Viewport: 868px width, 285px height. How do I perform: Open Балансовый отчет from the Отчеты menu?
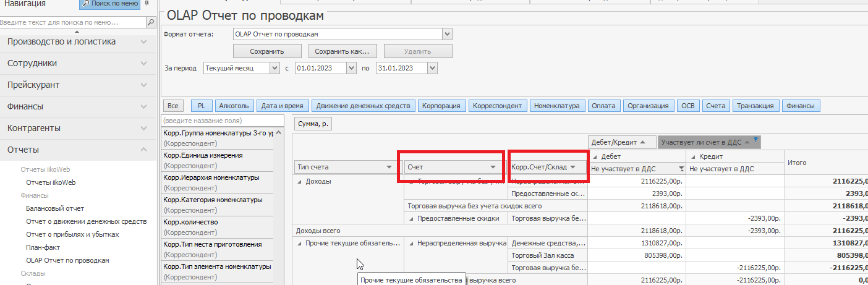click(55, 208)
